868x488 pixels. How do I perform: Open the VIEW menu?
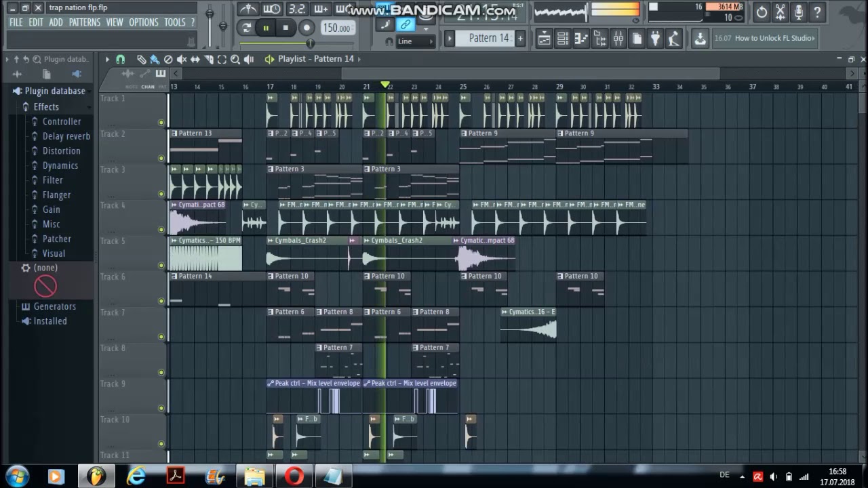(x=115, y=22)
